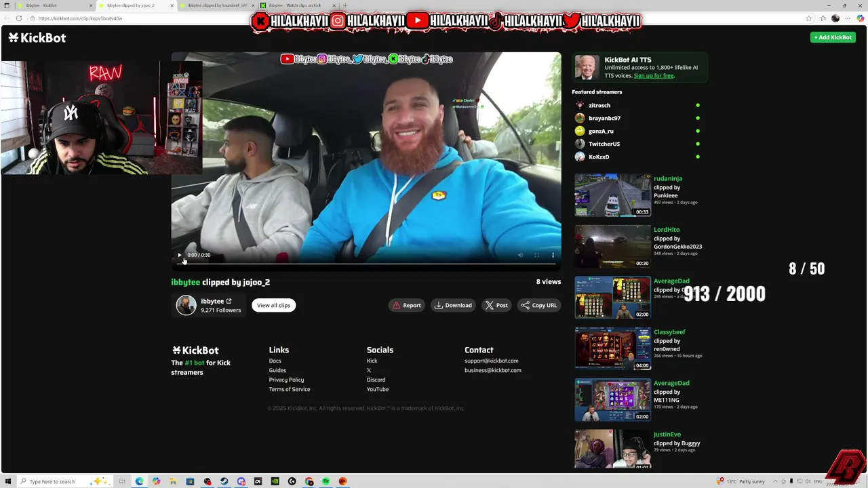Open ibbytee external channel link
The width and height of the screenshot is (868, 488).
[229, 301]
